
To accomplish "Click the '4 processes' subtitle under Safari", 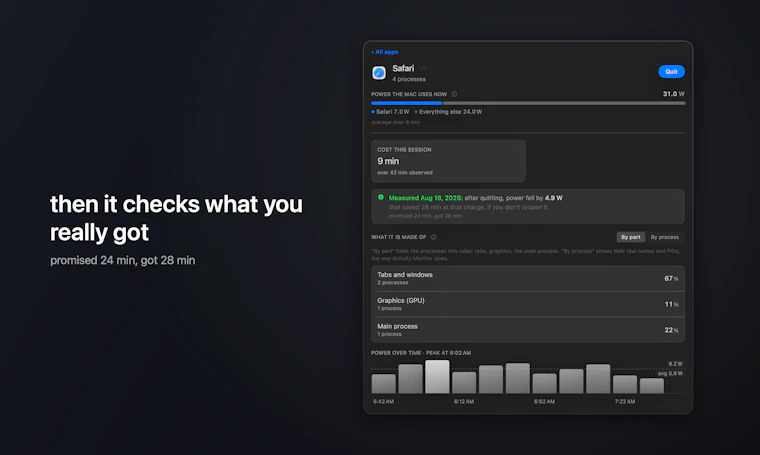I will pos(409,79).
